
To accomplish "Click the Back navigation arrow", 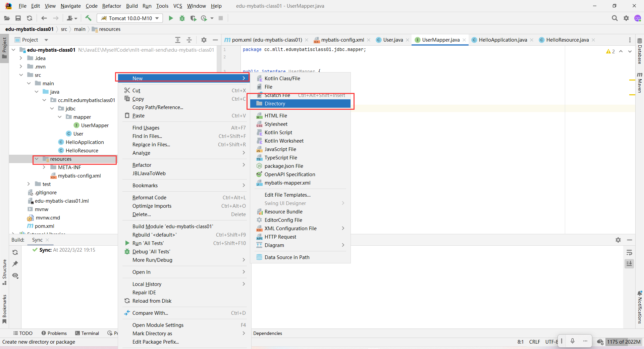I will click(44, 18).
